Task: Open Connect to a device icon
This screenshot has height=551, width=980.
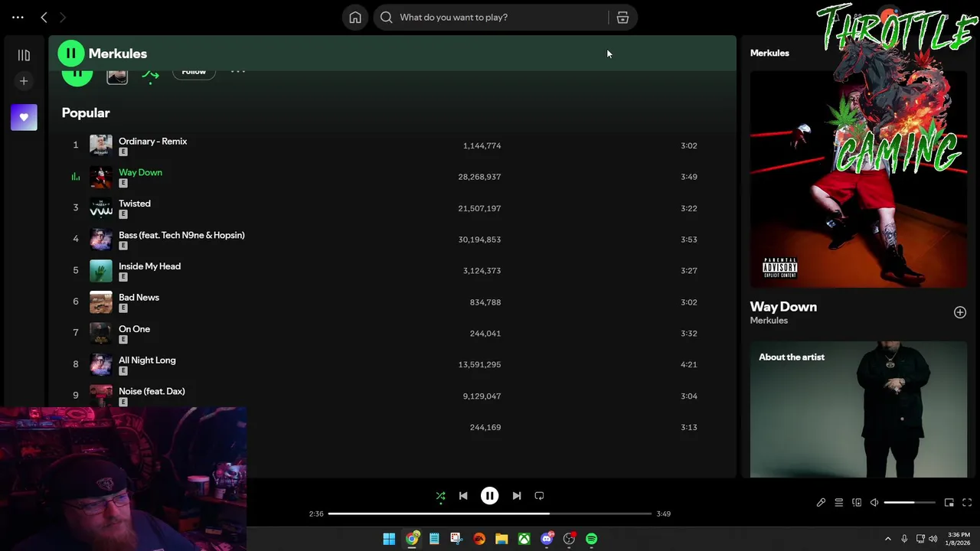Action: (x=857, y=503)
